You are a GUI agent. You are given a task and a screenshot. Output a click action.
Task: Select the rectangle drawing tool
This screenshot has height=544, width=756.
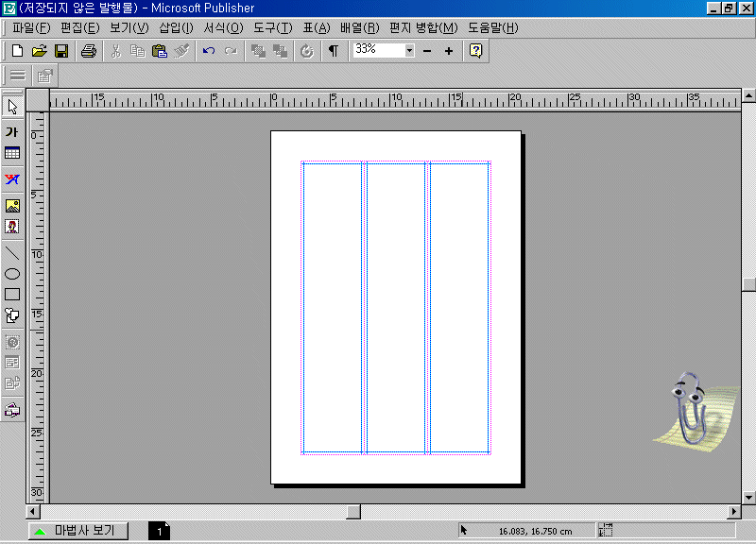(12, 295)
